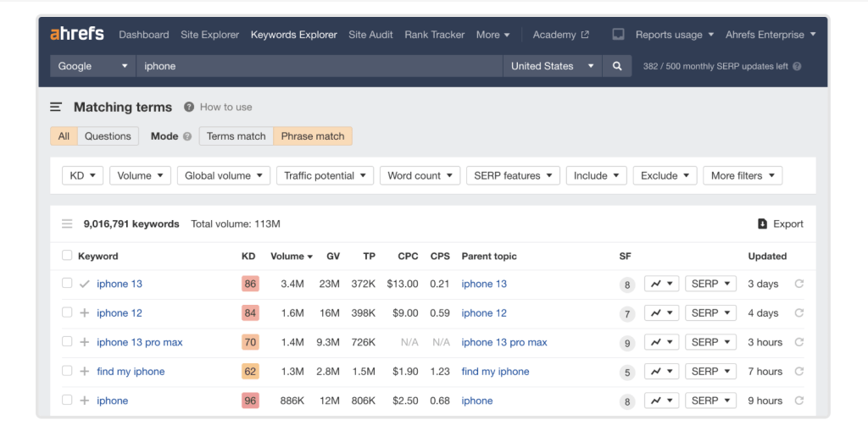The image size is (868, 431).
Task: Check the find my iphone checkbox
Action: (x=67, y=371)
